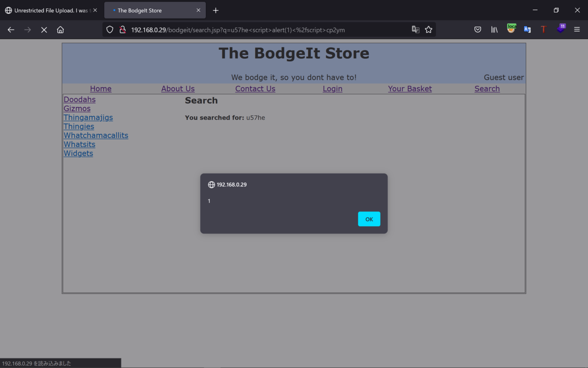The image size is (588, 368).
Task: Open the Library bookmarks icon
Action: coord(494,29)
